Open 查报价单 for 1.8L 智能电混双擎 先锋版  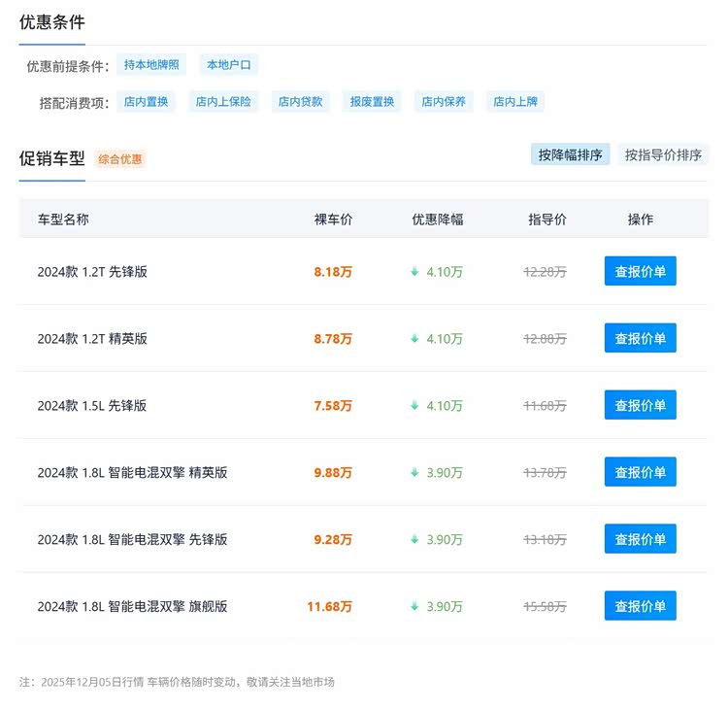pyautogui.click(x=640, y=539)
